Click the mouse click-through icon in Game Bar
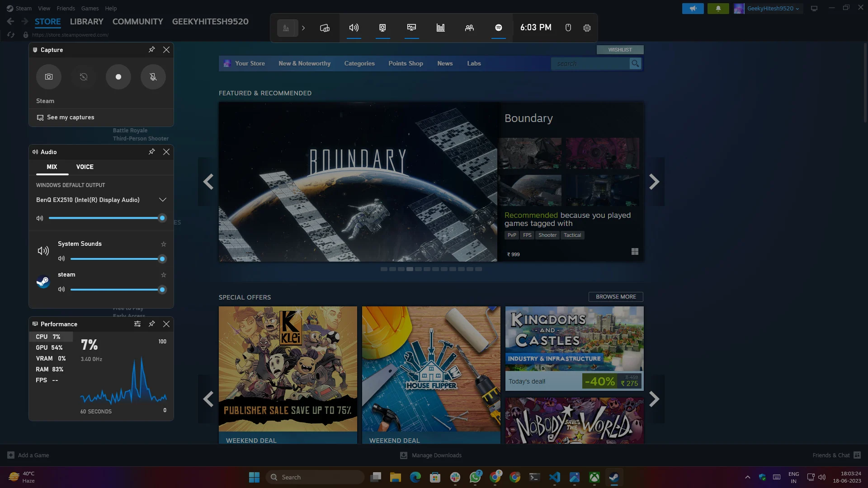Viewport: 868px width, 488px height. 568,28
